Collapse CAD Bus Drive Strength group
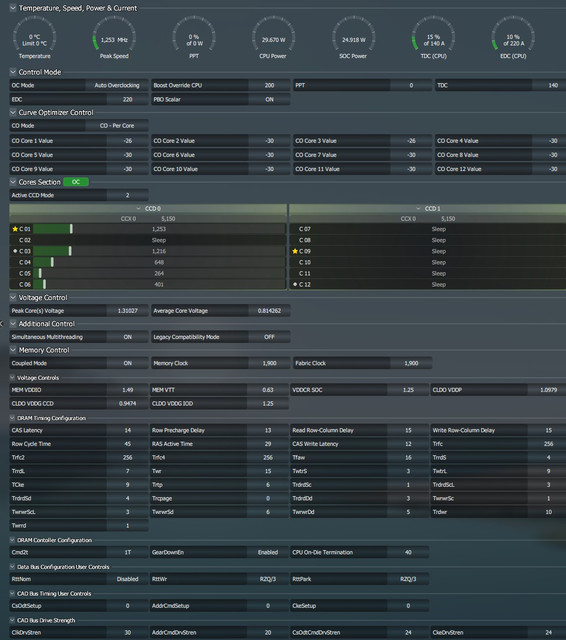Screen dimensions: 566x640 [12, 620]
